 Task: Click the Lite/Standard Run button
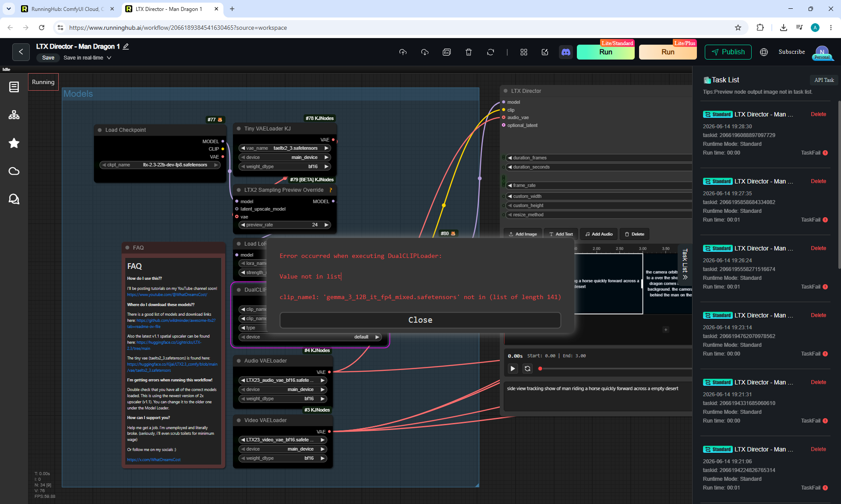pyautogui.click(x=605, y=52)
